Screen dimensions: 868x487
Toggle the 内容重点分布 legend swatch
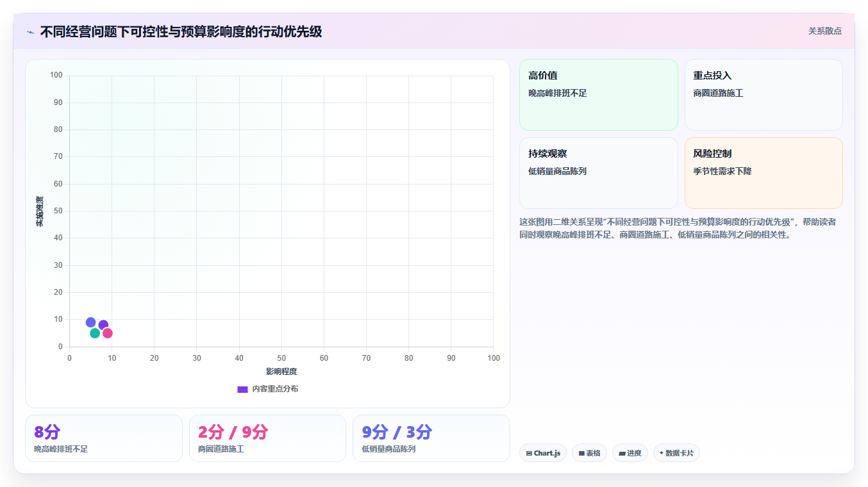point(242,390)
